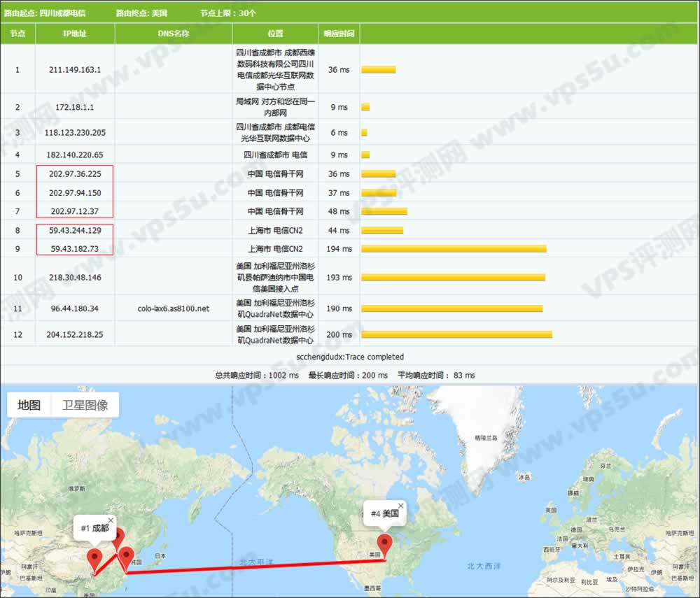The height and width of the screenshot is (598, 700).
Task: Click the IP地址 column header
Action: 75,34
